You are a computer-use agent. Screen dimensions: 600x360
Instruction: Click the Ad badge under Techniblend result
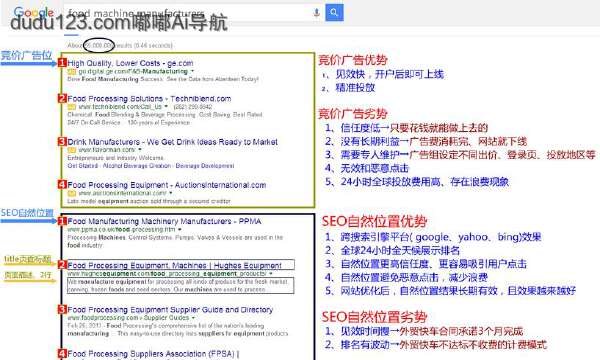72,107
